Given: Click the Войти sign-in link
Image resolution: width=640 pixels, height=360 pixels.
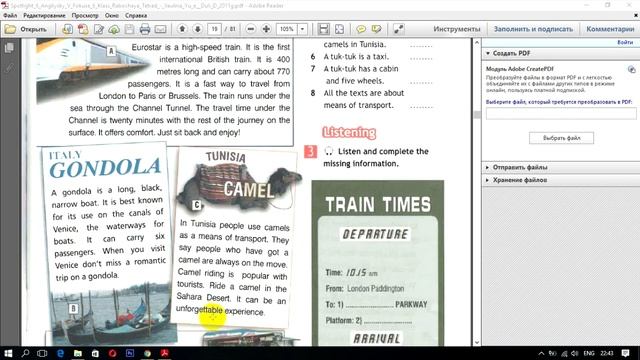Looking at the screenshot, I should 625,42.
